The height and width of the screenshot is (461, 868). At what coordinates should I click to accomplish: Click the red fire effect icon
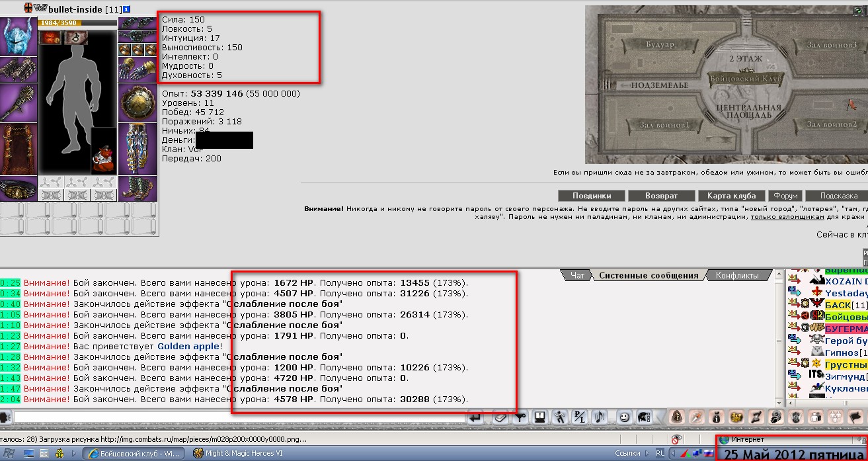pyautogui.click(x=51, y=37)
